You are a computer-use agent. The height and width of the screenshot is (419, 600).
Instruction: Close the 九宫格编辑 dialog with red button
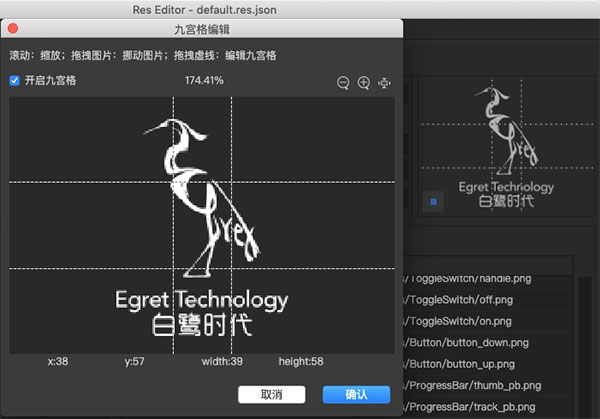pyautogui.click(x=13, y=29)
